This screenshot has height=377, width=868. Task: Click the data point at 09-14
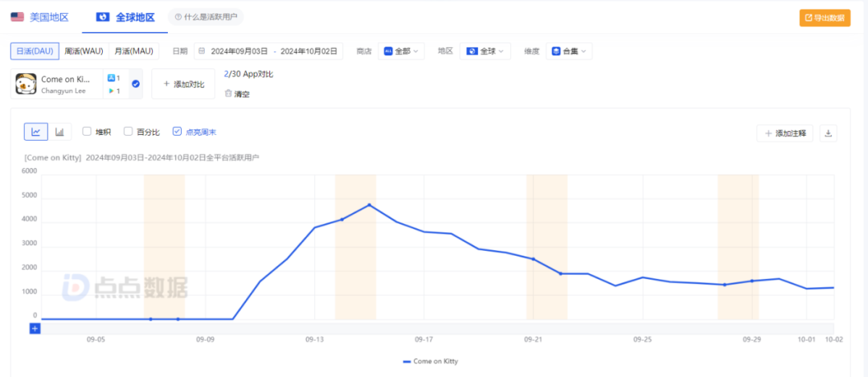tap(342, 219)
